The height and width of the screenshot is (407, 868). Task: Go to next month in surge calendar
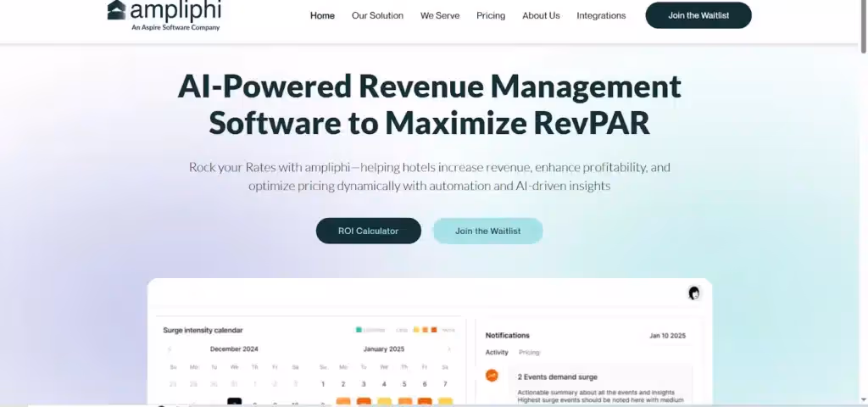pos(449,349)
